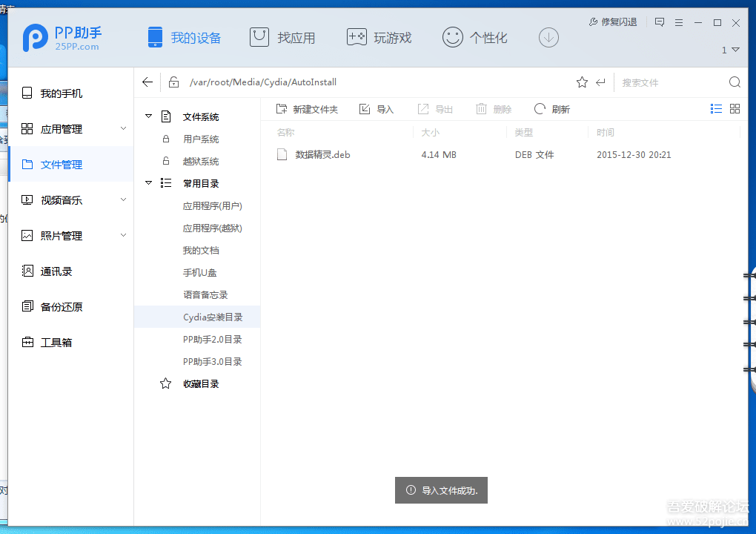Switch file view to list layout

pos(716,108)
